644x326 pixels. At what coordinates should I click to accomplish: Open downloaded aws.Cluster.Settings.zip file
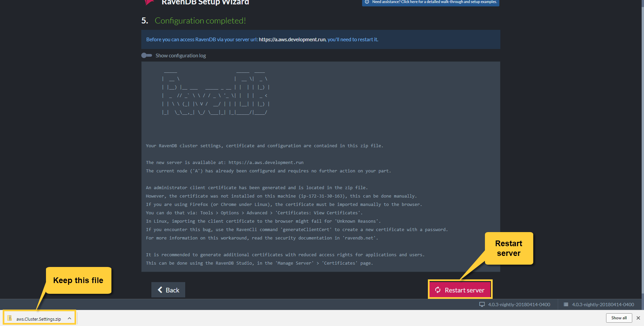click(x=39, y=319)
